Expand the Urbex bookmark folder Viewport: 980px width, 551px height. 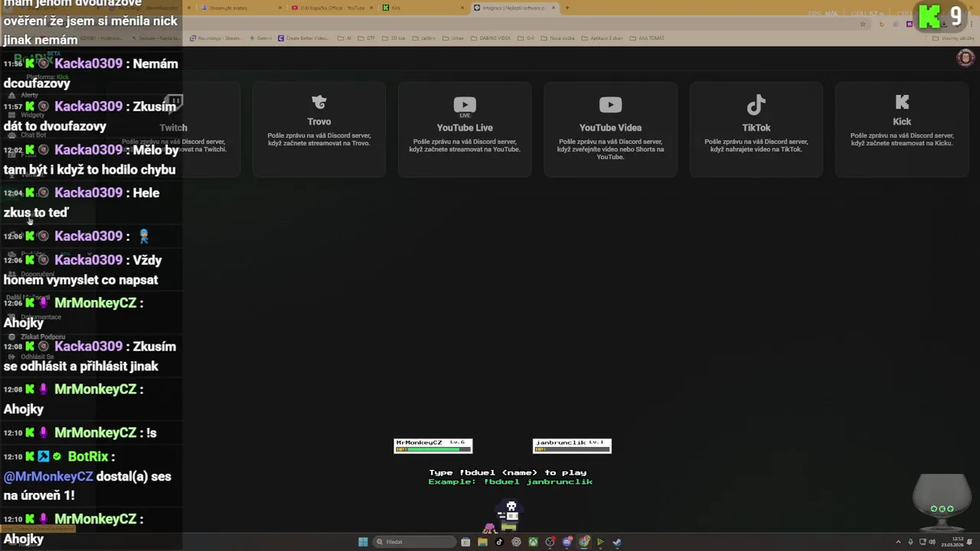(x=453, y=38)
